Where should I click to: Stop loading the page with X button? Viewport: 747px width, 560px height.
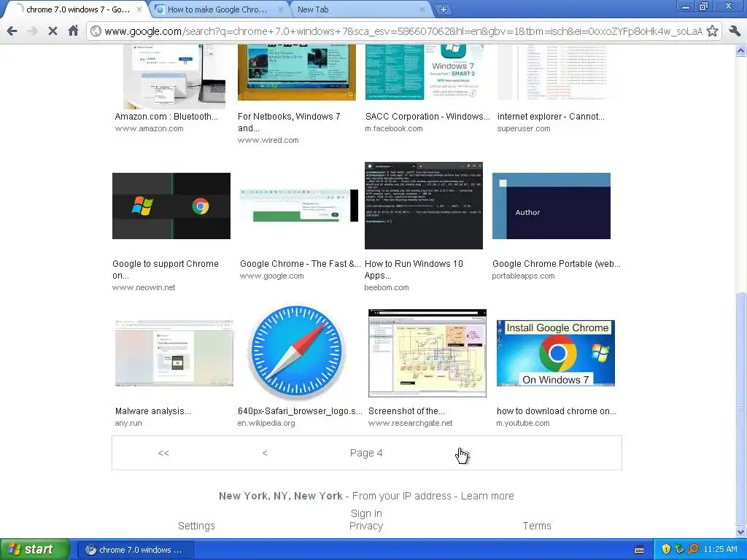[53, 31]
